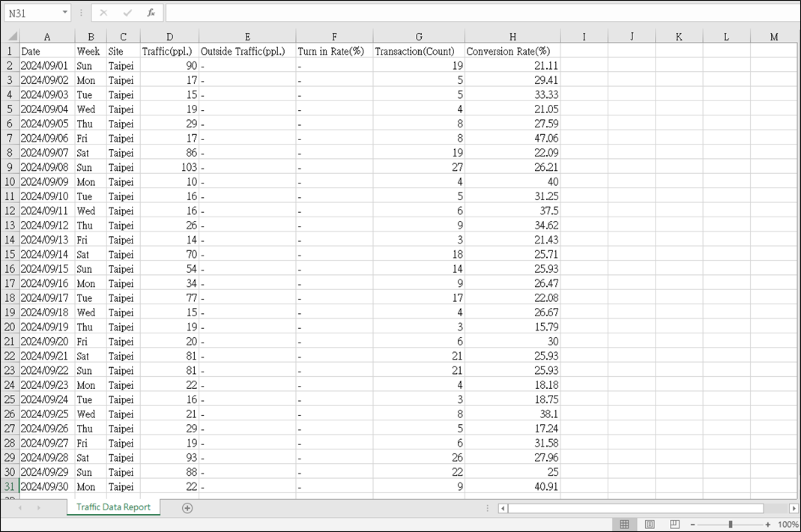Select the Page Layout view icon
Screen dimensions: 801x532
[649, 524]
